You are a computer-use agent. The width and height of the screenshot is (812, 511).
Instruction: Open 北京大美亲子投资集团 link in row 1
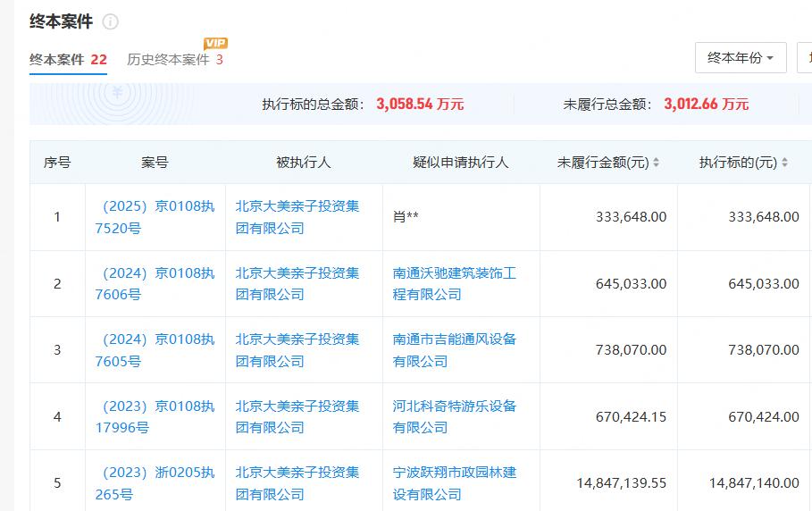pos(297,217)
